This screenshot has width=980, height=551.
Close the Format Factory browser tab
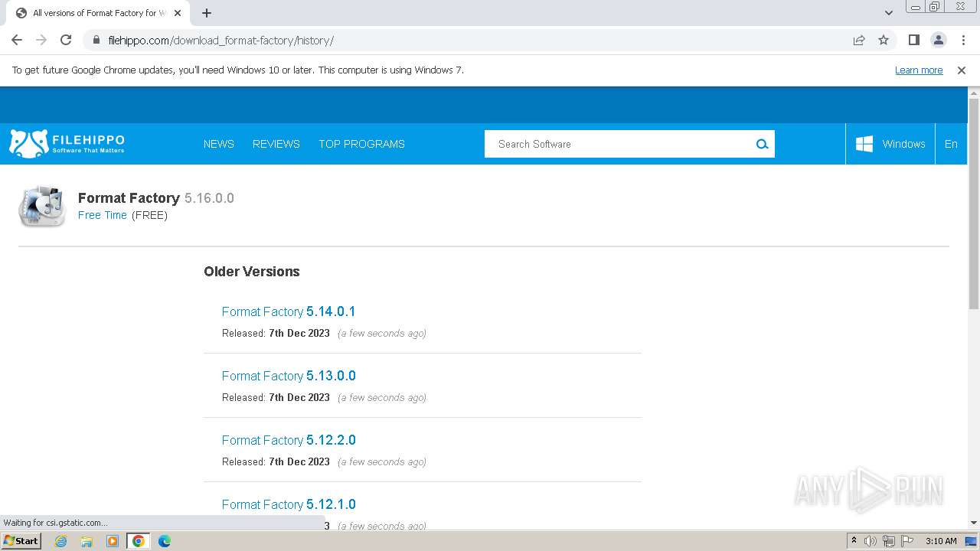tap(178, 13)
